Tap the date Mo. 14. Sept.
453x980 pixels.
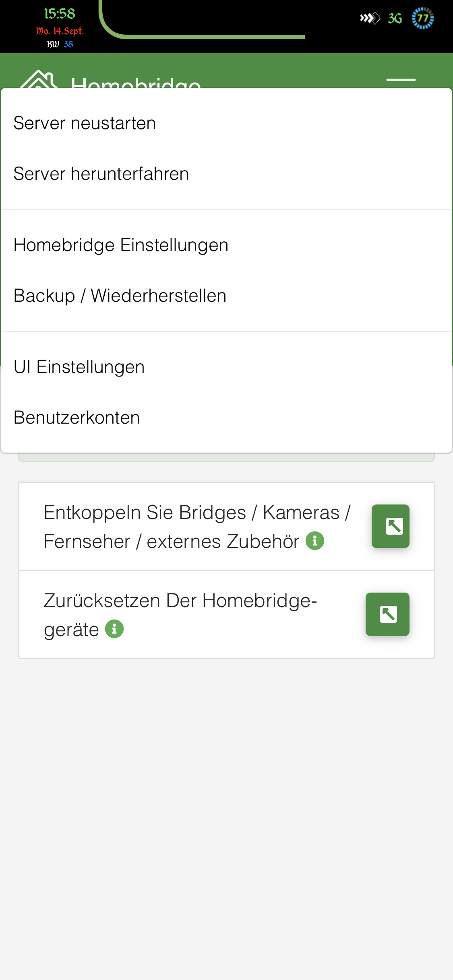point(60,31)
